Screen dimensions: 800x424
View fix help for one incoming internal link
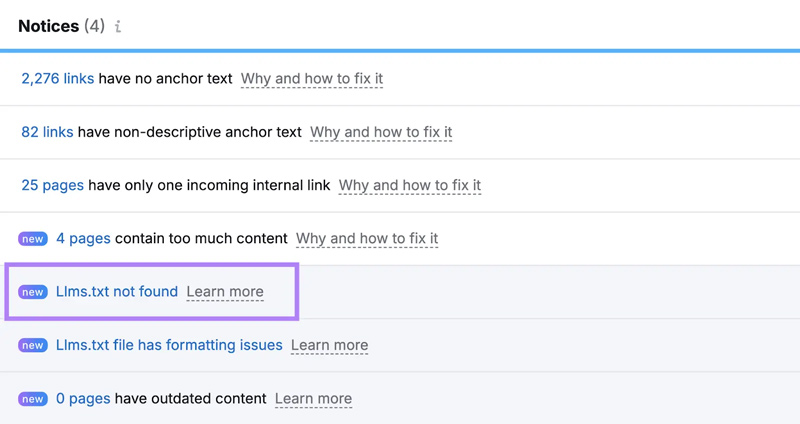tap(410, 185)
